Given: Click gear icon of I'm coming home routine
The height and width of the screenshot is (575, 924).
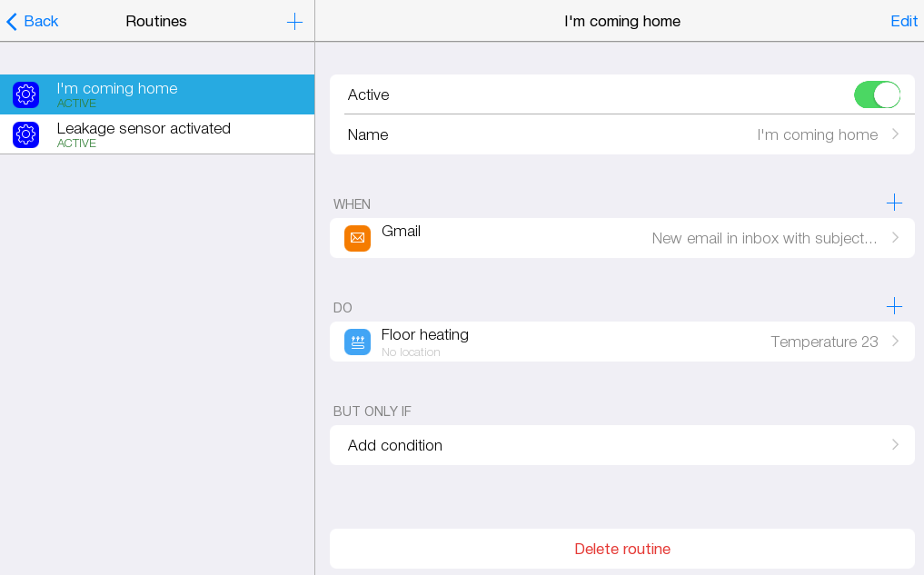Looking at the screenshot, I should [26, 94].
